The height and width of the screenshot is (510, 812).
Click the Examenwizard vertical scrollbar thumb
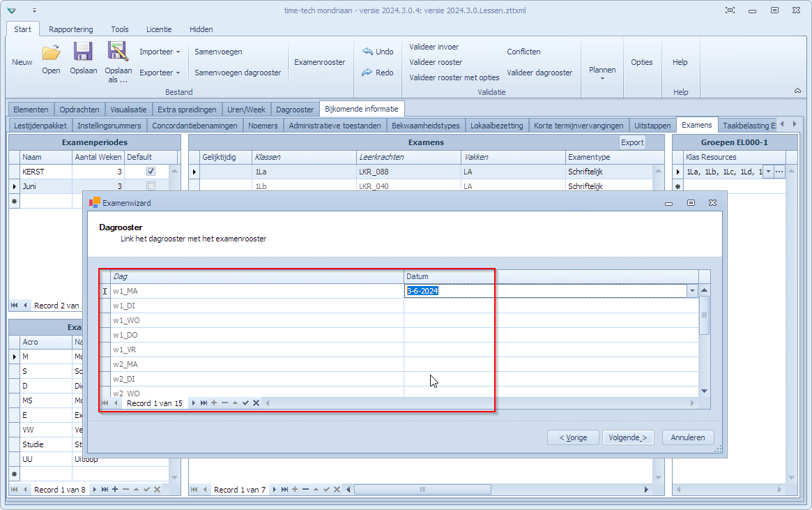(704, 315)
